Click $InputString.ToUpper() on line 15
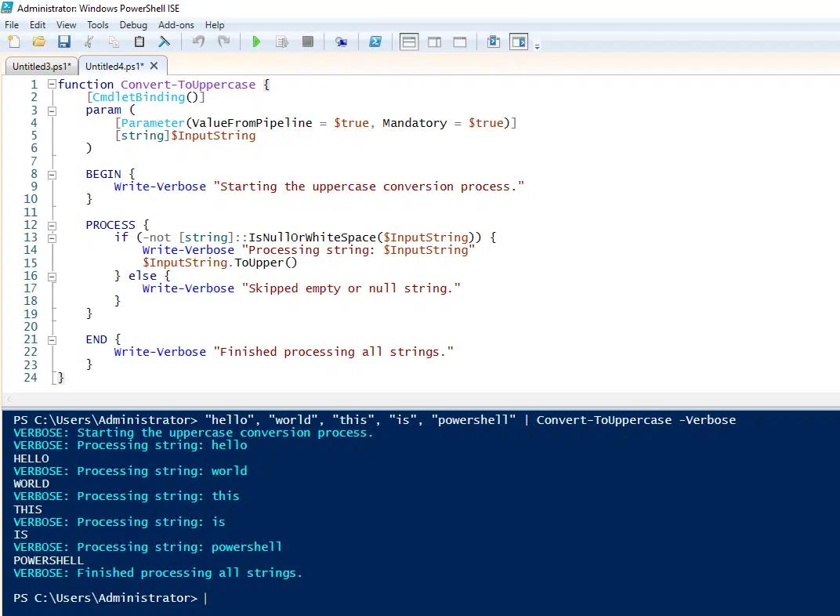 [219, 263]
